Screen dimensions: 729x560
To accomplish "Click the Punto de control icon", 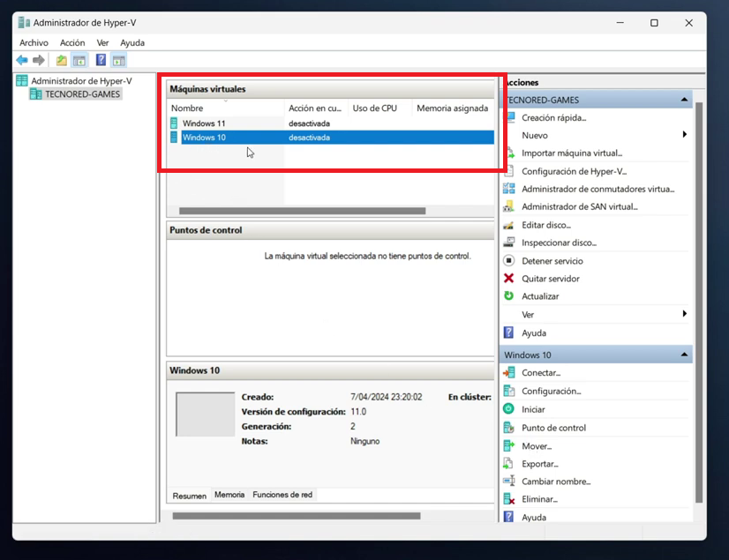I will coord(509,428).
